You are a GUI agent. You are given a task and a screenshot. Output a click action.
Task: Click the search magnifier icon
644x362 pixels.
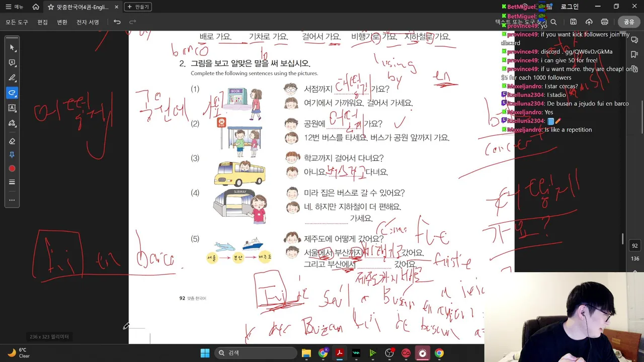tap(553, 22)
